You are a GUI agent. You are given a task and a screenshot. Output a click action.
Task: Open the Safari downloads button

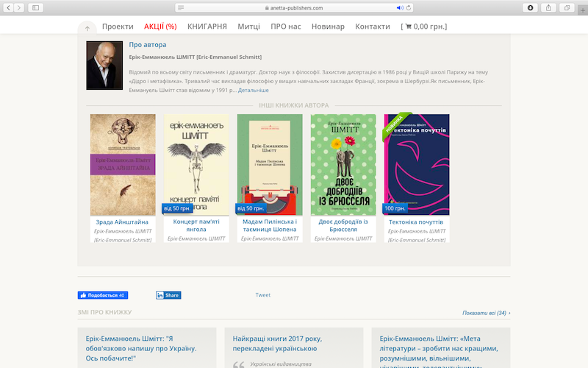click(530, 7)
